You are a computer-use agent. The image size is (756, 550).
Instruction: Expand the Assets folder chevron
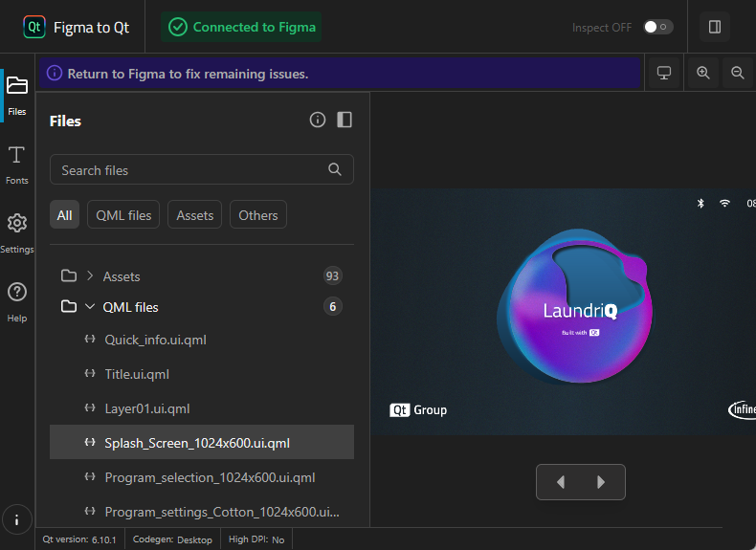click(90, 275)
